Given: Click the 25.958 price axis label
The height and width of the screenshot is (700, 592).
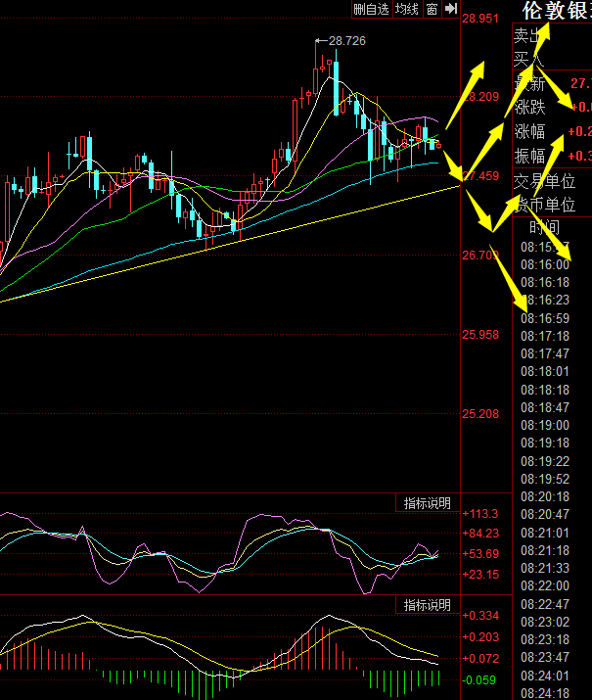Looking at the screenshot, I should 480,335.
